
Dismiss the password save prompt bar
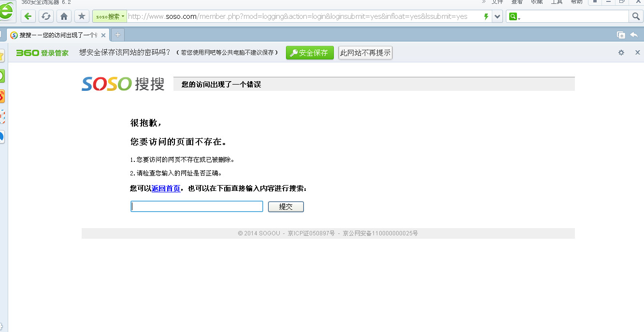[x=637, y=53]
